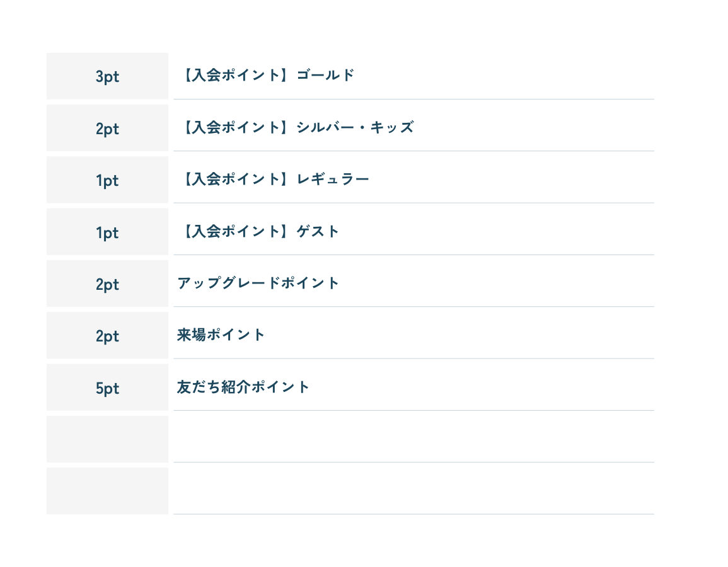Click the 友だち紹介ポイント label
The width and height of the screenshot is (728, 567).
243,387
